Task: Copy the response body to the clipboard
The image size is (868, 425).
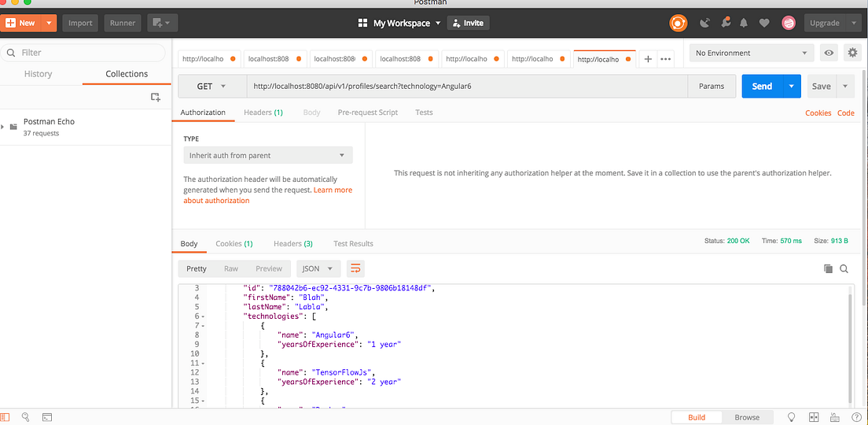Action: click(828, 268)
